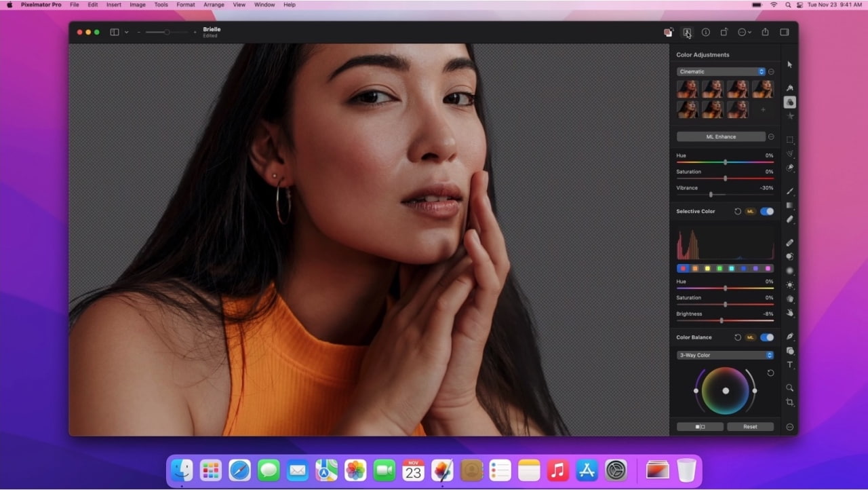Image resolution: width=868 pixels, height=490 pixels.
Task: Open the ellipsis dropdown in the toolbar
Action: point(744,32)
